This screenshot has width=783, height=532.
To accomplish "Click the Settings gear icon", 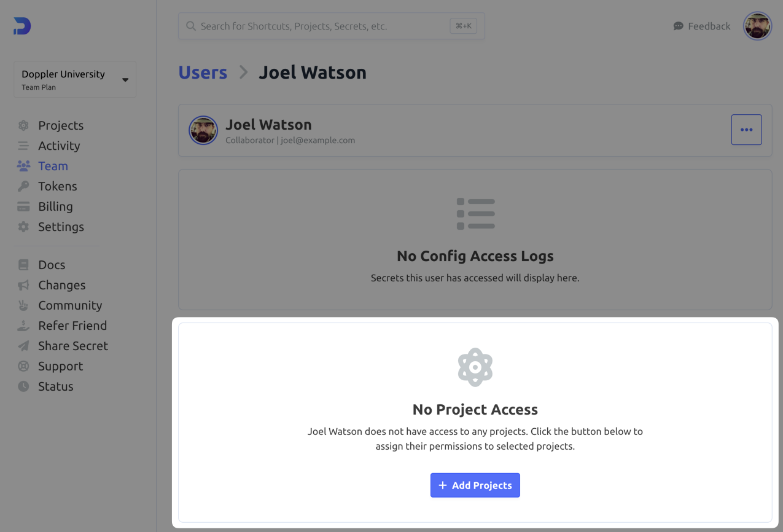I will pyautogui.click(x=23, y=227).
